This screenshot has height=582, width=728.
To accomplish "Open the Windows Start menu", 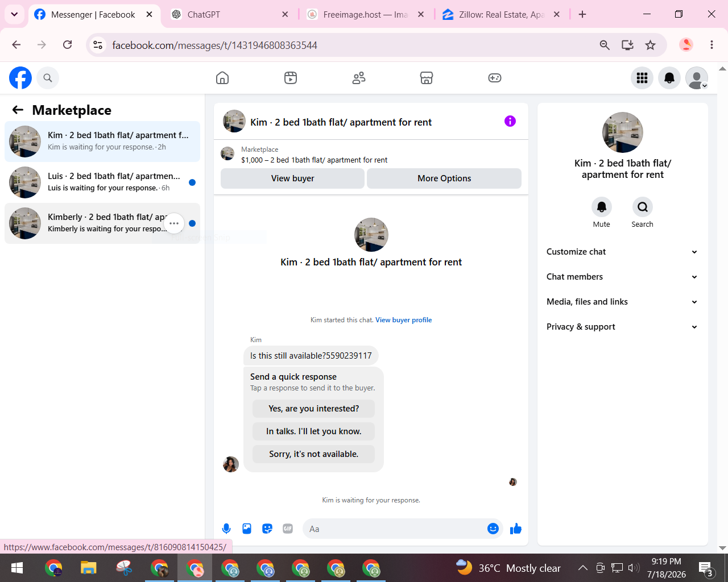I will pyautogui.click(x=17, y=568).
